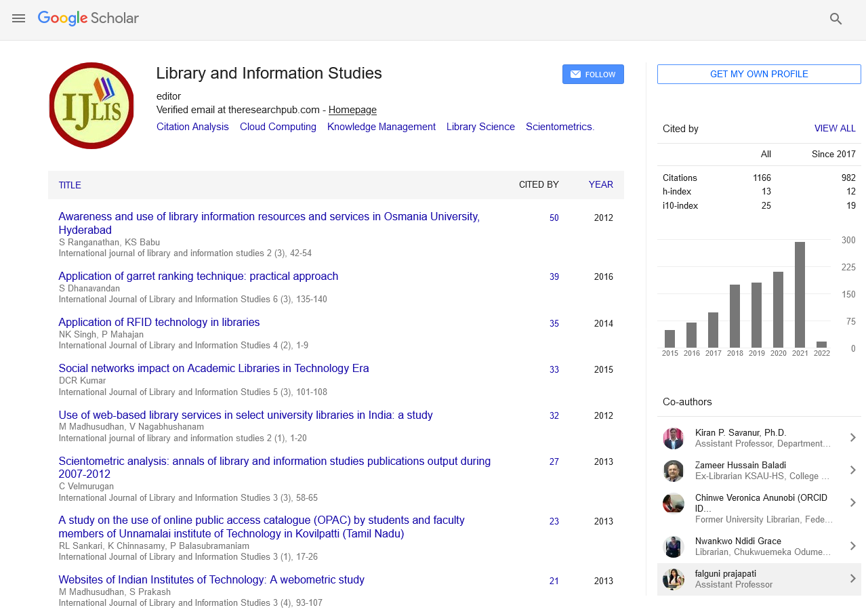Click the Follow button
Screen dimensions: 866x616
tap(593, 75)
